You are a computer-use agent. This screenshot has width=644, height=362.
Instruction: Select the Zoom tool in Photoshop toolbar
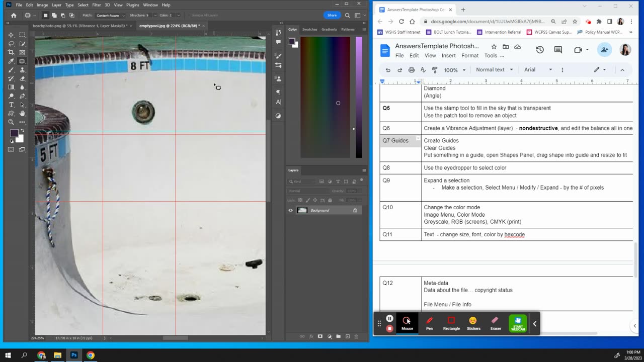click(11, 122)
